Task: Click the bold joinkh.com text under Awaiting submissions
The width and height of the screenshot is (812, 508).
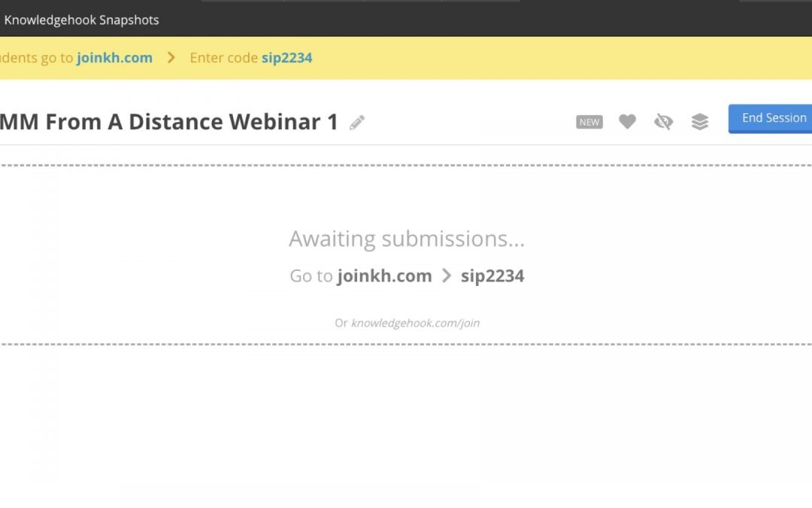Action: tap(384, 276)
